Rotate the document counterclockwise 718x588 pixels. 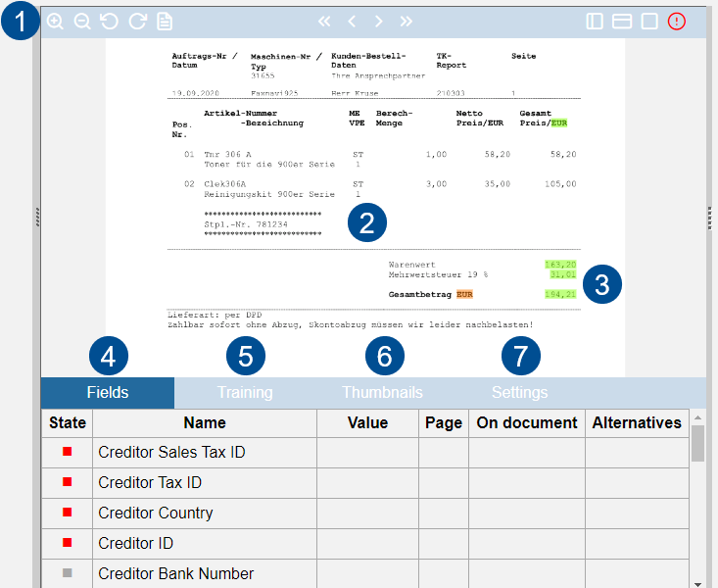(110, 21)
